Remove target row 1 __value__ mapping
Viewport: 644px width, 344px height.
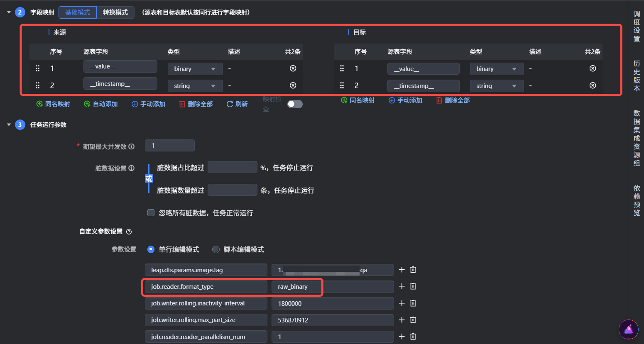[593, 68]
